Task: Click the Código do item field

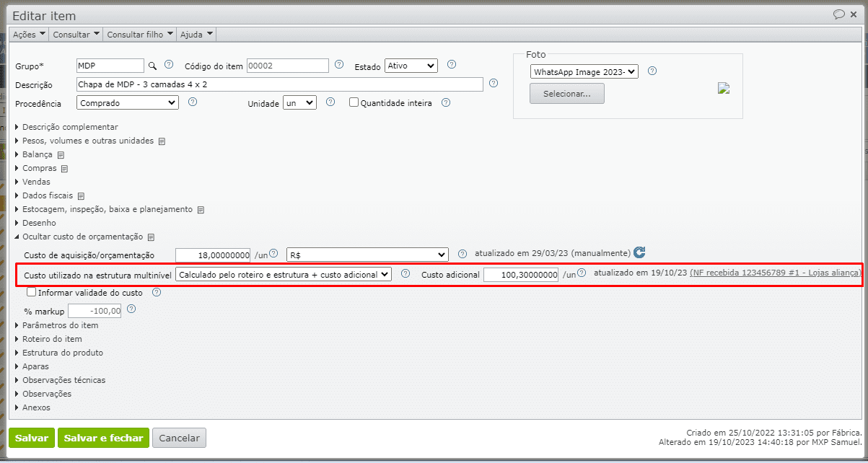Action: pos(288,66)
